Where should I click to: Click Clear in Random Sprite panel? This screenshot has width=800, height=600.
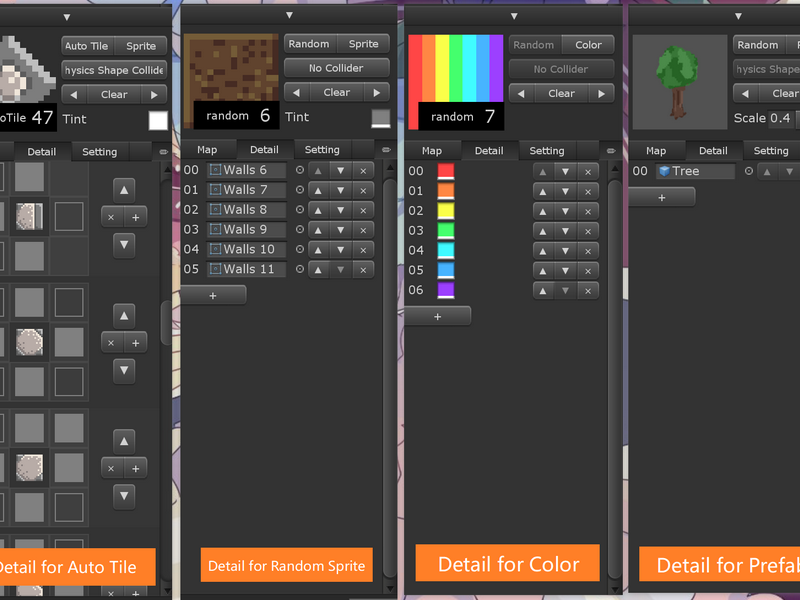pos(337,93)
